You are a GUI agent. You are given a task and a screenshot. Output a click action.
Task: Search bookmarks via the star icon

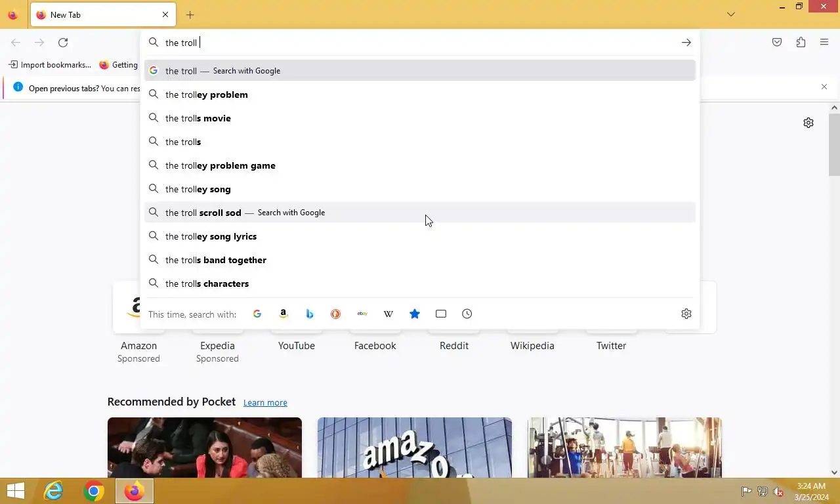pos(415,314)
